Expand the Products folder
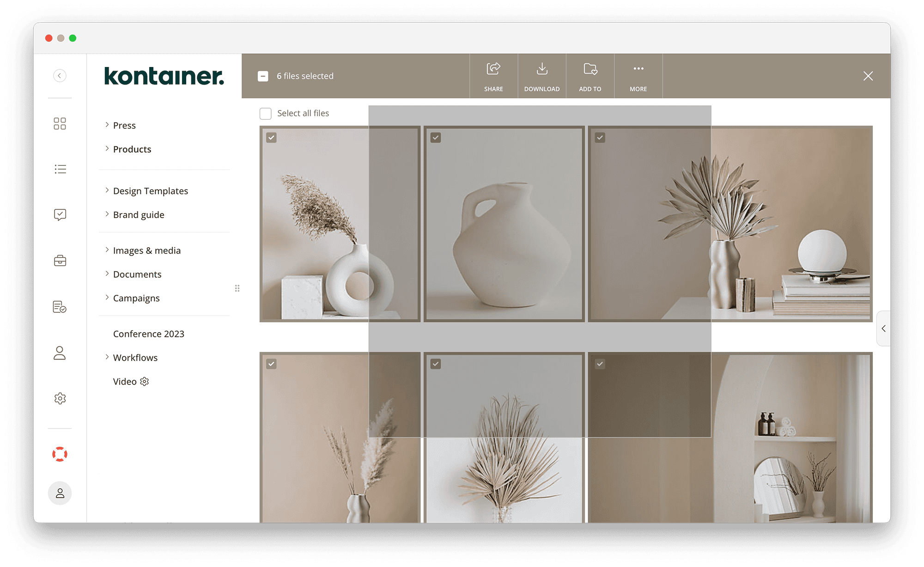Viewport: 924px width, 567px height. tap(132, 149)
